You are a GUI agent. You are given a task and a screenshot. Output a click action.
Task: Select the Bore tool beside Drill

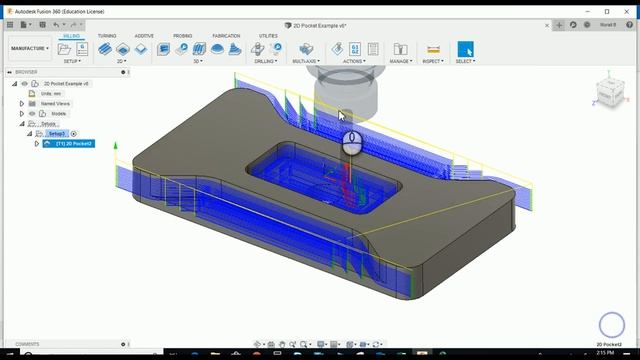tap(276, 49)
